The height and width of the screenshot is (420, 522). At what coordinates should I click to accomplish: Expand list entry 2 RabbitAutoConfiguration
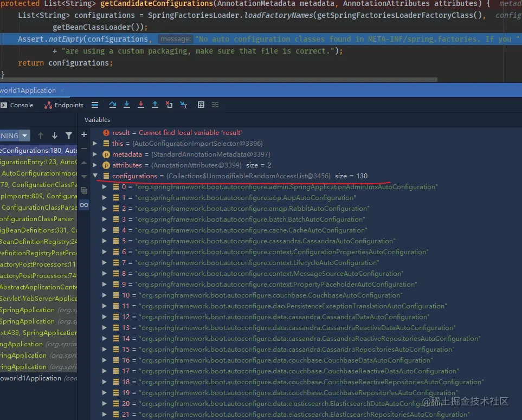click(x=105, y=209)
